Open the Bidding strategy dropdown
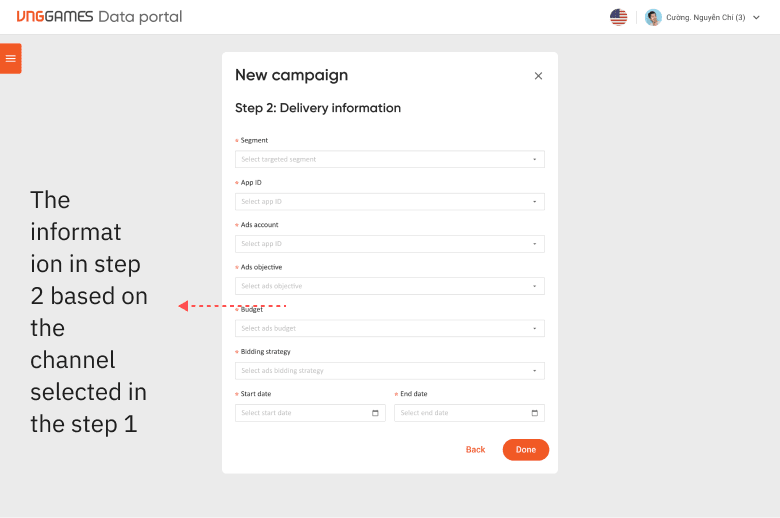 pyautogui.click(x=390, y=371)
